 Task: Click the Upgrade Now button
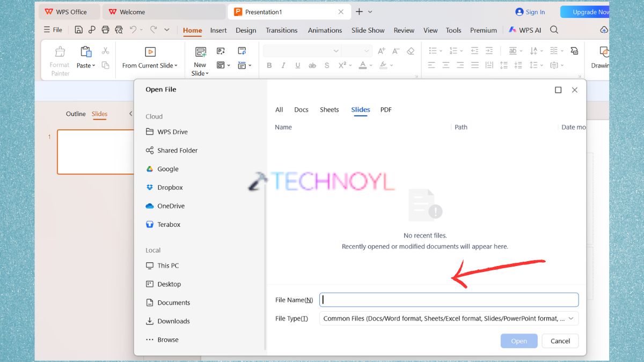click(585, 12)
